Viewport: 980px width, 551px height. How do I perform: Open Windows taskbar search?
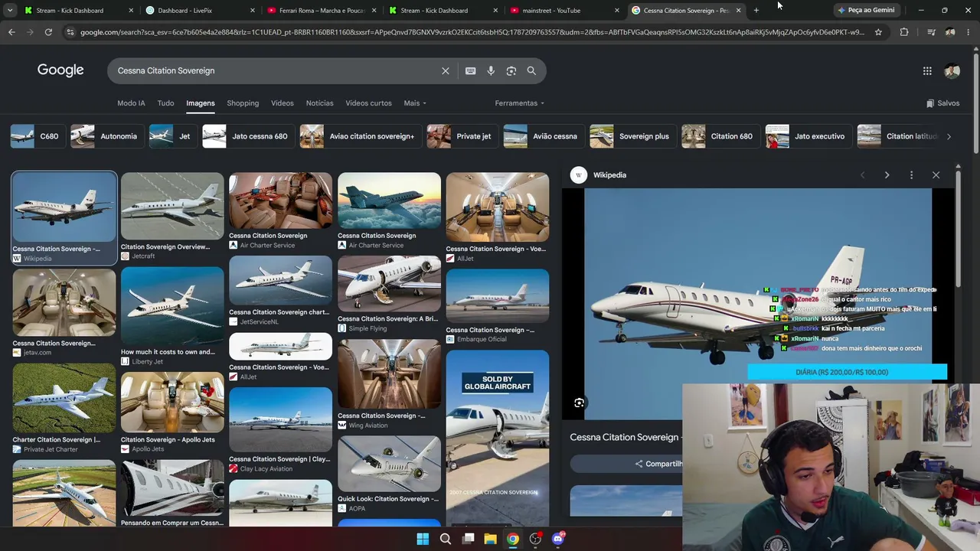point(446,539)
